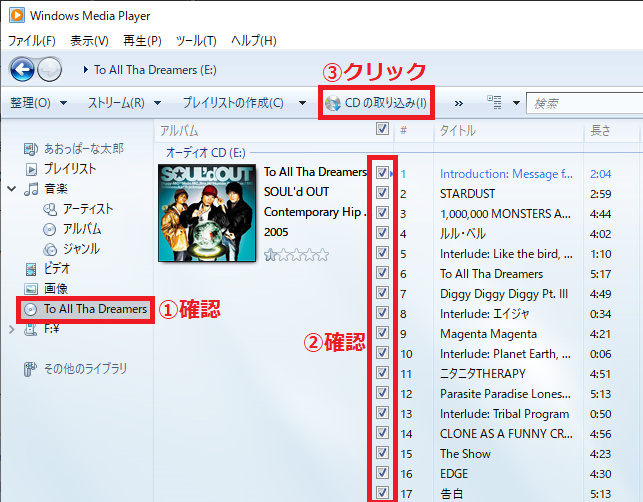This screenshot has height=502, width=643.
Task: Click the greyed forward navigation arrow
Action: click(x=50, y=69)
